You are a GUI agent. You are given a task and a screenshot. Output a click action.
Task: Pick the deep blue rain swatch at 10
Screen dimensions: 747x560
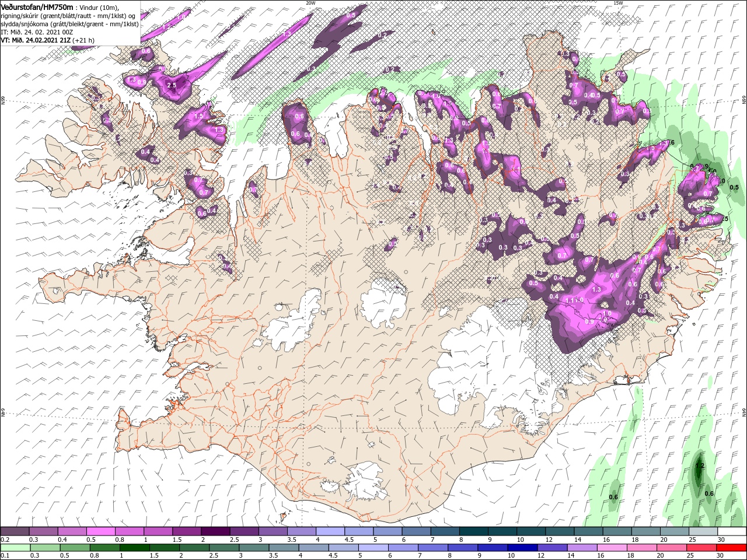[x=523, y=548]
